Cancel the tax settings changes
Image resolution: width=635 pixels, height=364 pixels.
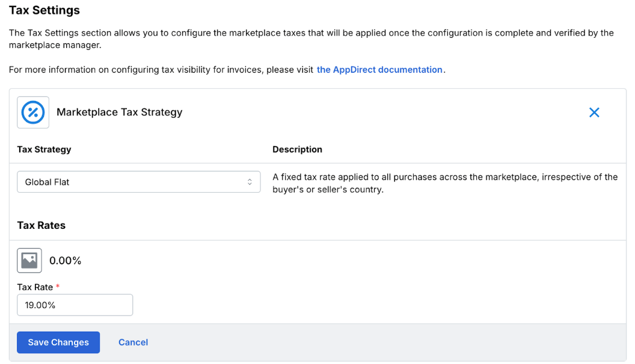(x=133, y=342)
